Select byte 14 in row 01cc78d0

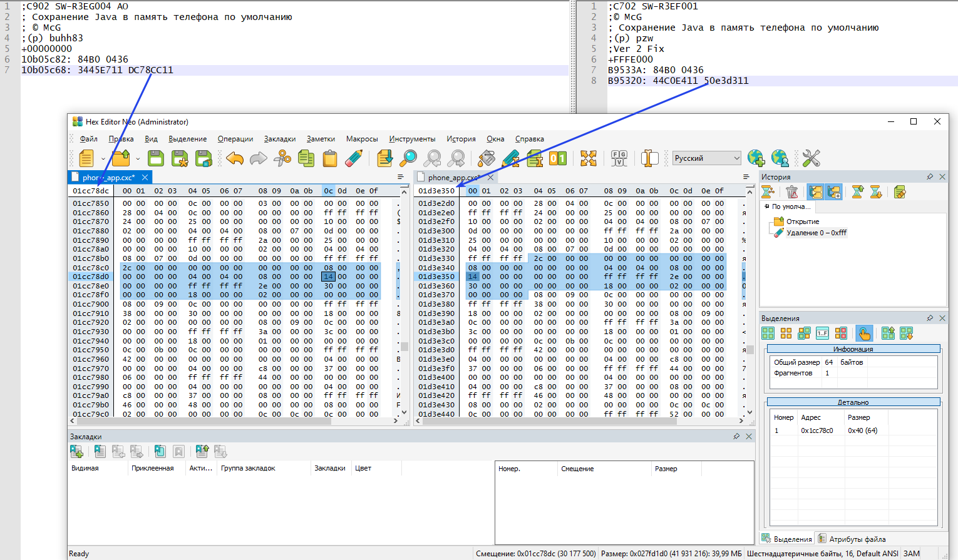(328, 277)
